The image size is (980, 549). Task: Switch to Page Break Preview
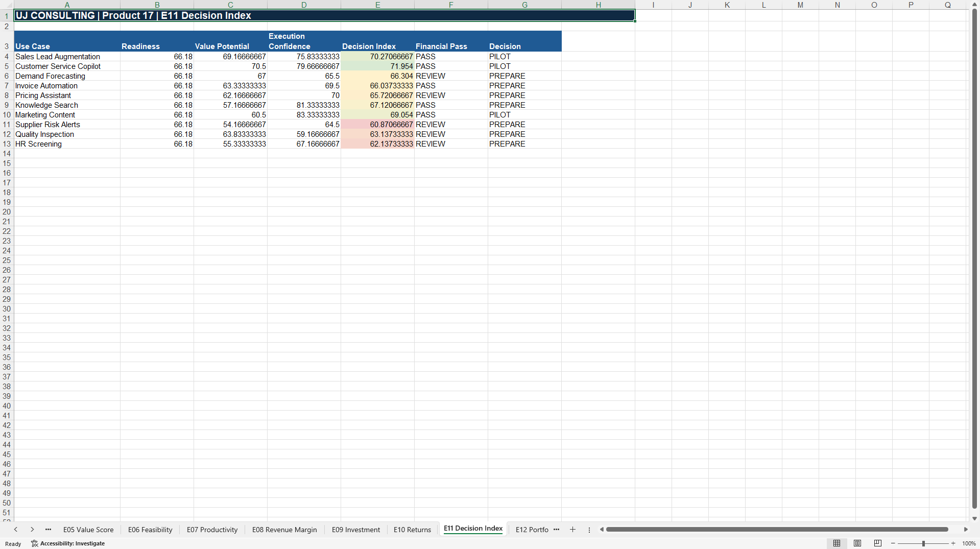click(x=878, y=543)
